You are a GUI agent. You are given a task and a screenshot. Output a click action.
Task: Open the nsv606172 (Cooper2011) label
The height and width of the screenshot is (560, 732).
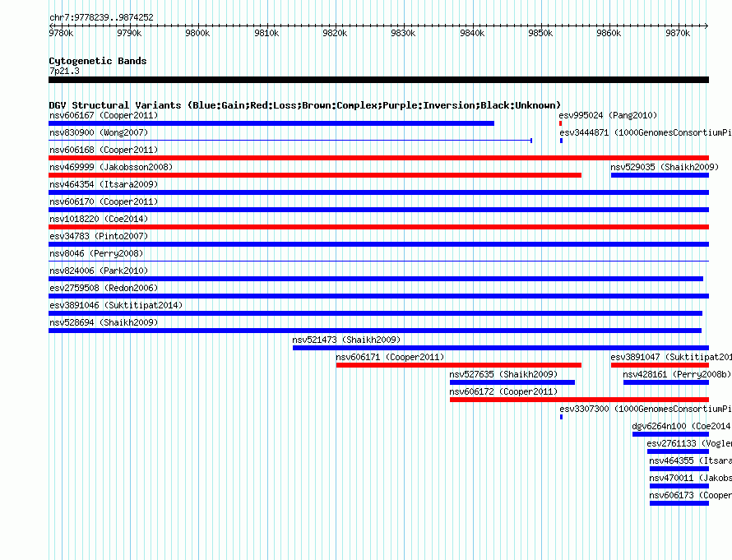click(503, 391)
